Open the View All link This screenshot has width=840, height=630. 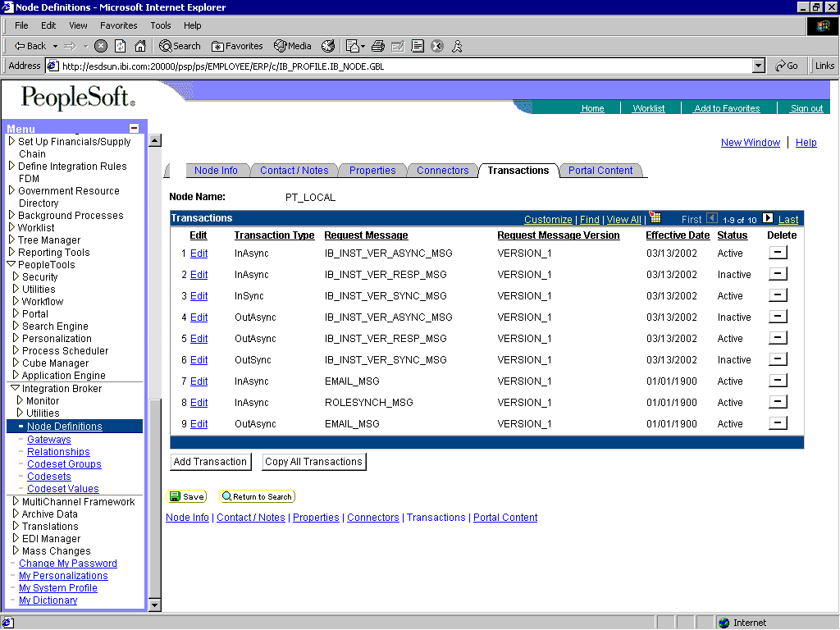pos(623,219)
